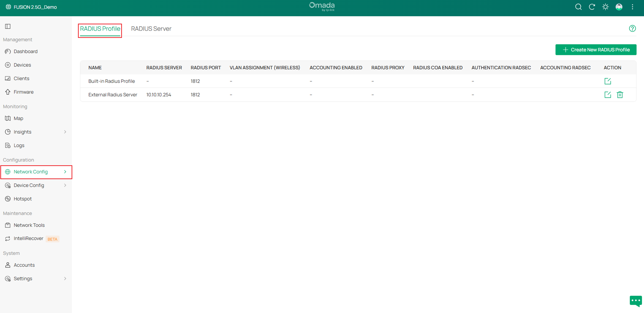Click the Omada logo
Screen dimensions: 644x313
[322, 6]
